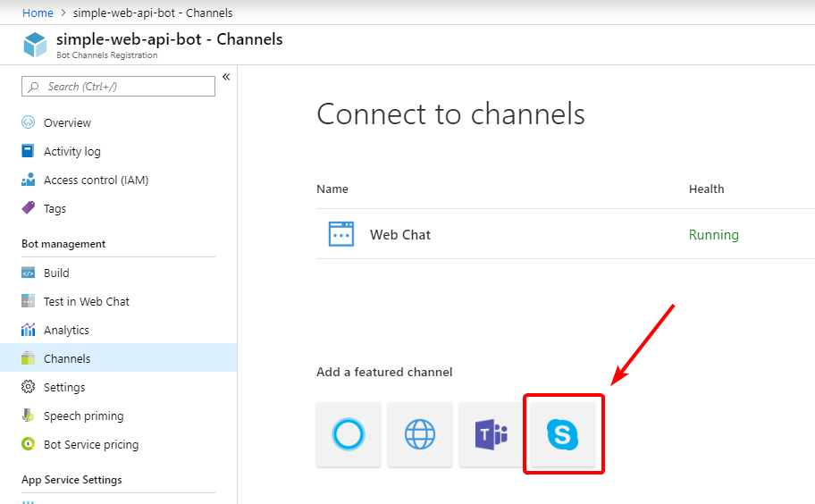Image resolution: width=815 pixels, height=504 pixels.
Task: Add the Skype featured channel
Action: pos(563,434)
